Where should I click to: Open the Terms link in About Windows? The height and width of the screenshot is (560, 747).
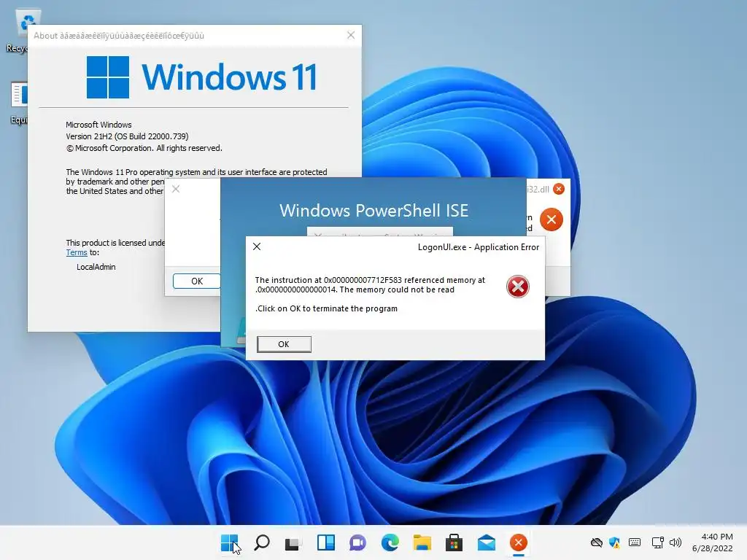tap(76, 253)
